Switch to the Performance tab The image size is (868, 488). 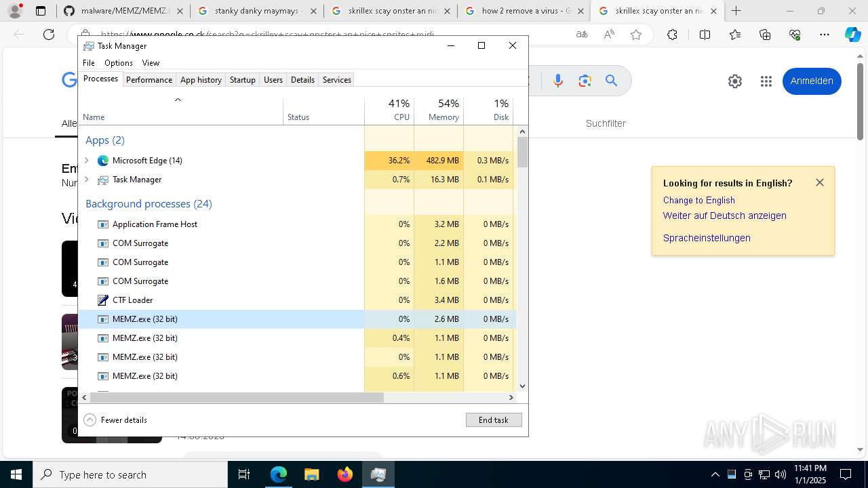[x=149, y=80]
